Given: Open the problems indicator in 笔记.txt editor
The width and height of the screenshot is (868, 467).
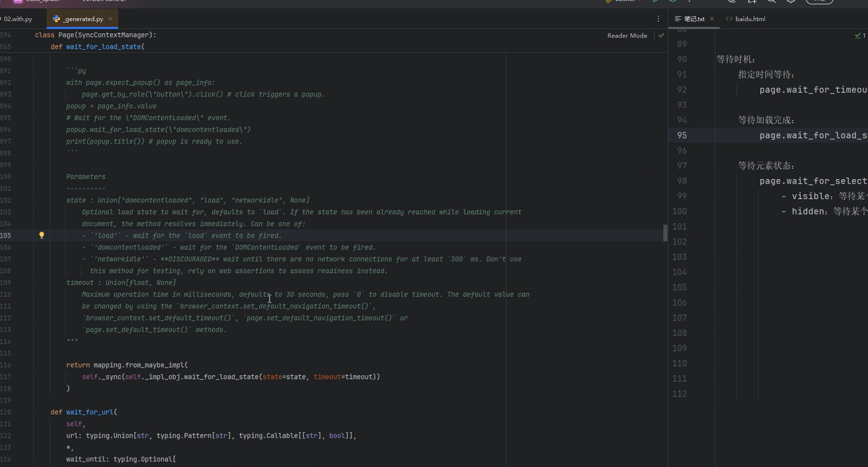Looking at the screenshot, I should (860, 36).
